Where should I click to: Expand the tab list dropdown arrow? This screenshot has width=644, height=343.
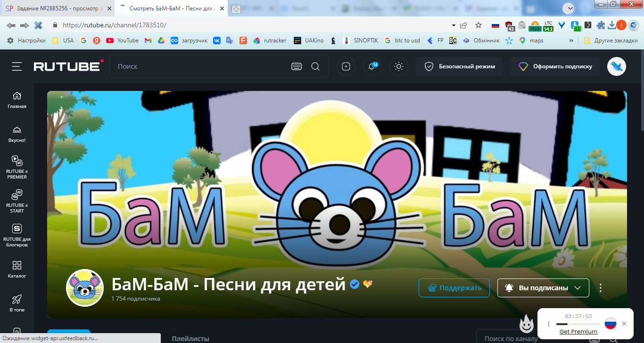(569, 8)
